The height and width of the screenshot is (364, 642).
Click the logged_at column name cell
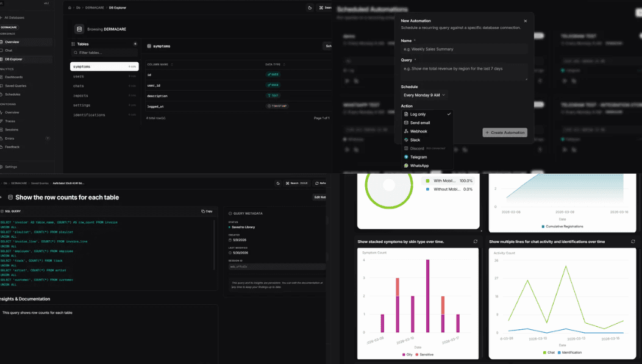click(155, 107)
